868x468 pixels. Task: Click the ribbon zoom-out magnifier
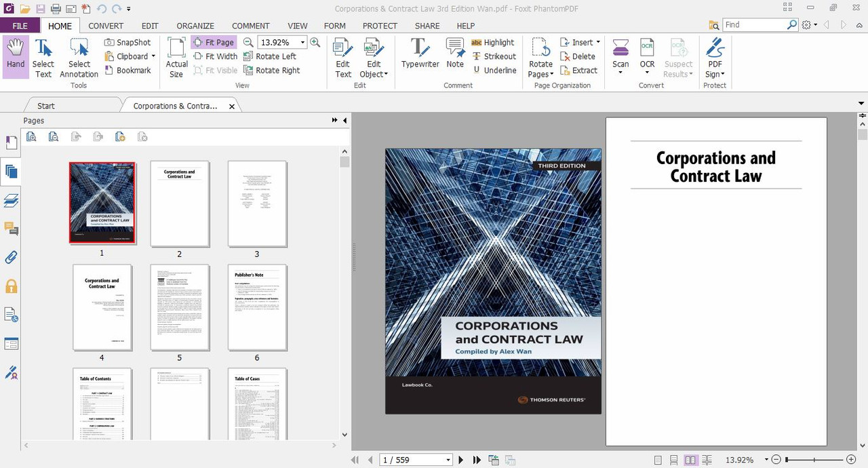(x=248, y=42)
